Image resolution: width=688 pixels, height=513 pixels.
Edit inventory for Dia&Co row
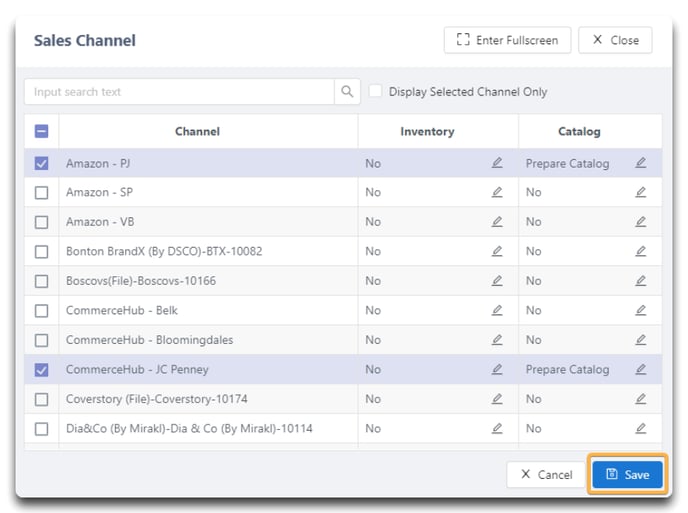click(x=497, y=428)
